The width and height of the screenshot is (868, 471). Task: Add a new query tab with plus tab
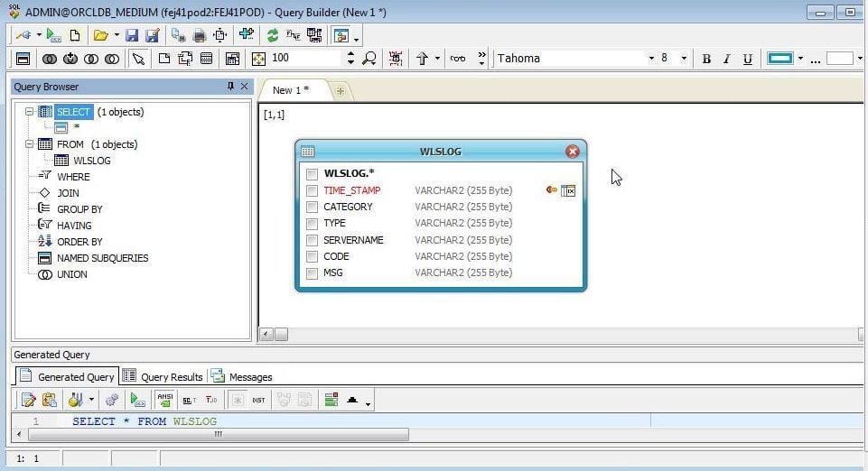[x=340, y=91]
